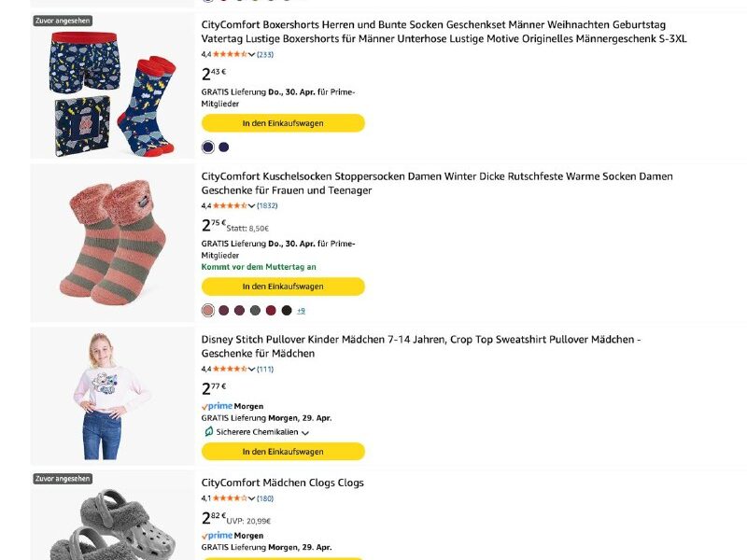Click star rating of CityComfort Boxershorts
This screenshot has height=560, width=747.
(230, 54)
